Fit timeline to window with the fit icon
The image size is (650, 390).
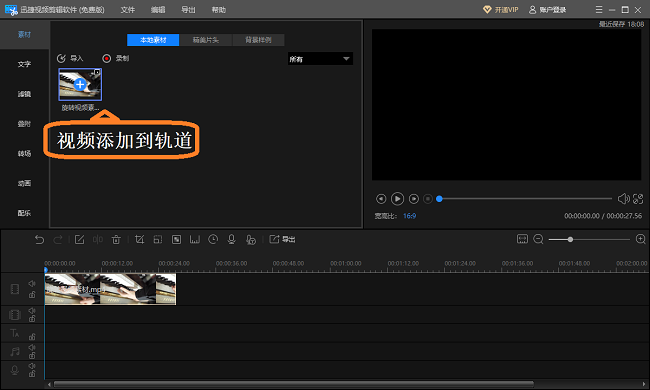click(522, 239)
